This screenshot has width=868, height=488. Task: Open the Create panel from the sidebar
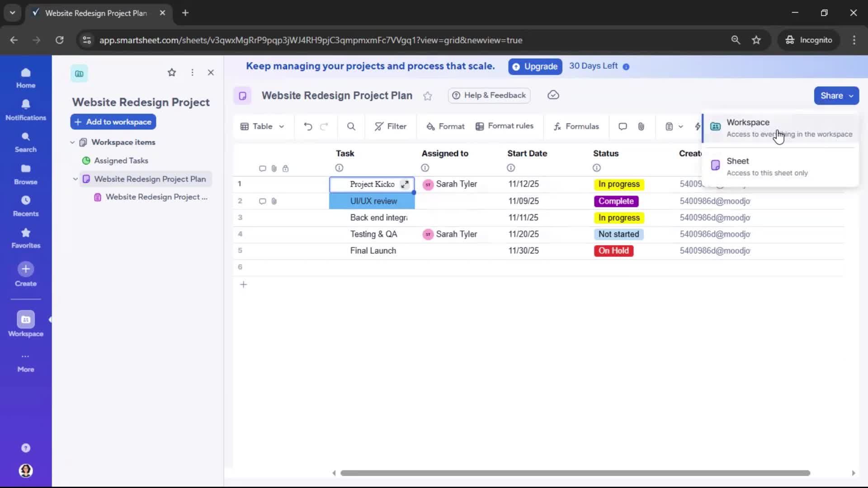pyautogui.click(x=26, y=275)
